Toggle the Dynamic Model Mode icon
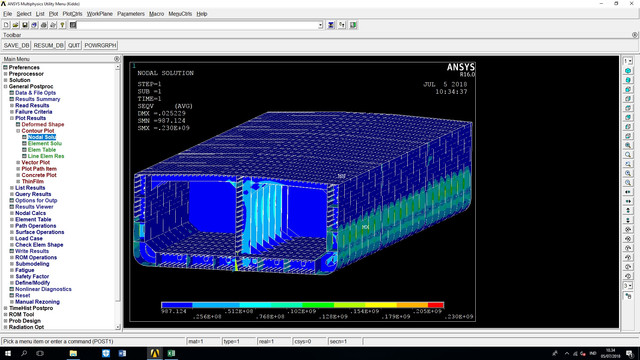This screenshot has width=640, height=360. tap(628, 296)
